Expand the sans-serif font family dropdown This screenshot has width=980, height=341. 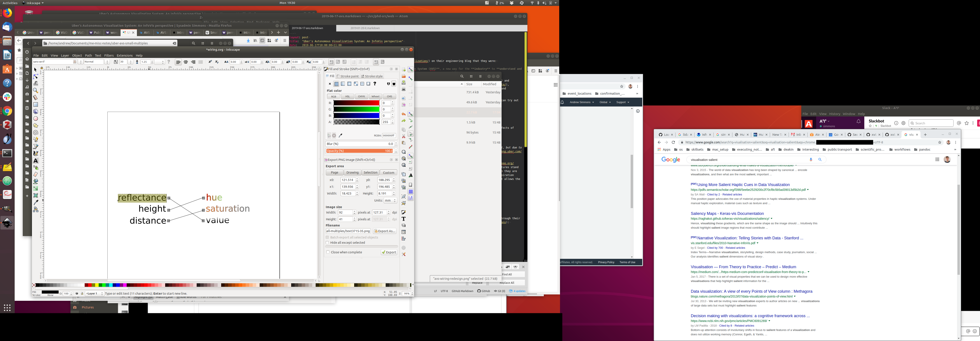coord(80,62)
